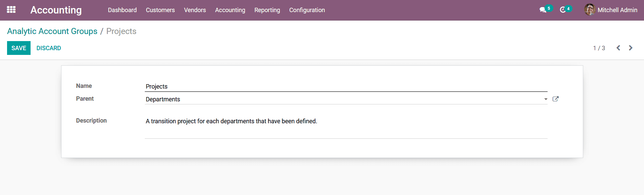Edit the Name field containing Projects
The image size is (644, 195).
(x=346, y=86)
